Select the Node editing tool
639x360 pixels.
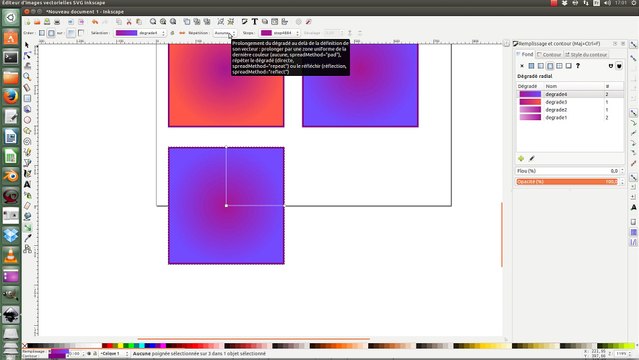coord(27,55)
